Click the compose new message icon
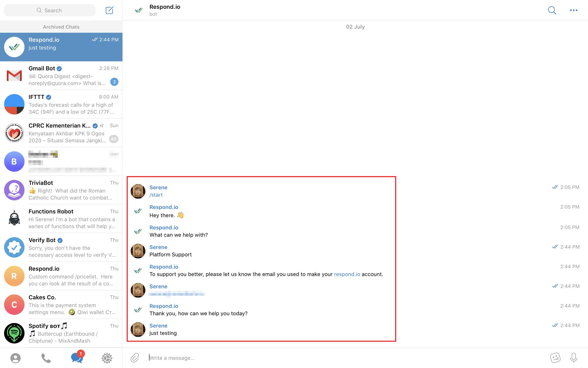Screen dimensions: 588x368 [108, 10]
